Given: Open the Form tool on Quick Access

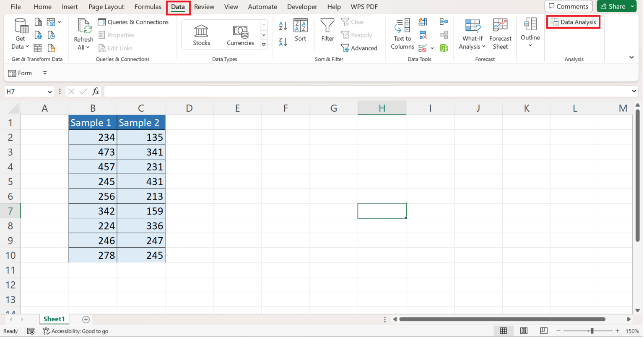Looking at the screenshot, I should [x=20, y=73].
